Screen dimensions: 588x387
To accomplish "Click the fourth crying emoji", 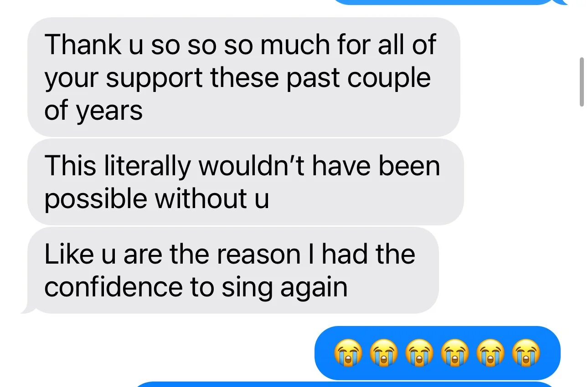I will click(x=455, y=353).
